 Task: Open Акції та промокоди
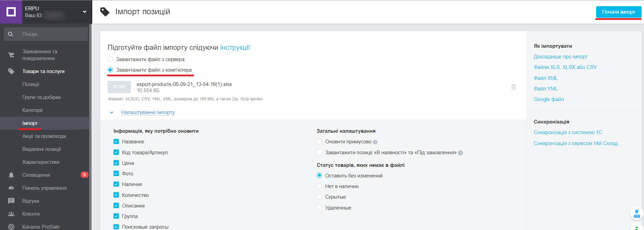click(x=44, y=136)
